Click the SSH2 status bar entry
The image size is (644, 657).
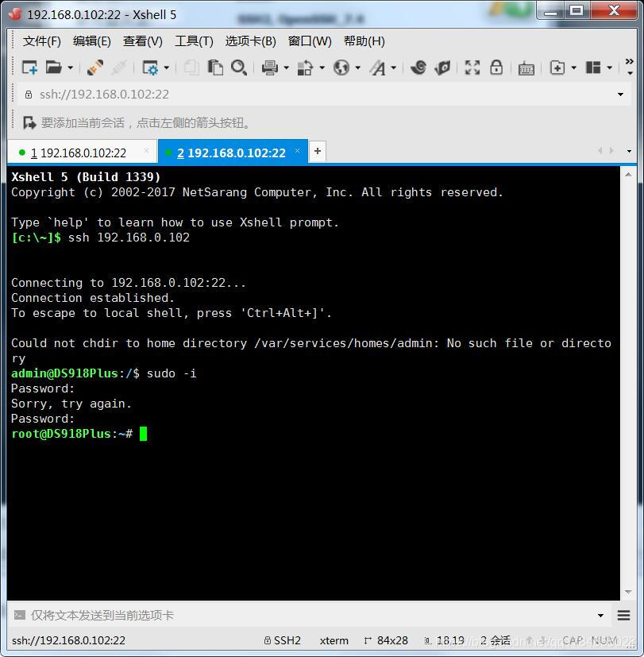click(x=282, y=640)
